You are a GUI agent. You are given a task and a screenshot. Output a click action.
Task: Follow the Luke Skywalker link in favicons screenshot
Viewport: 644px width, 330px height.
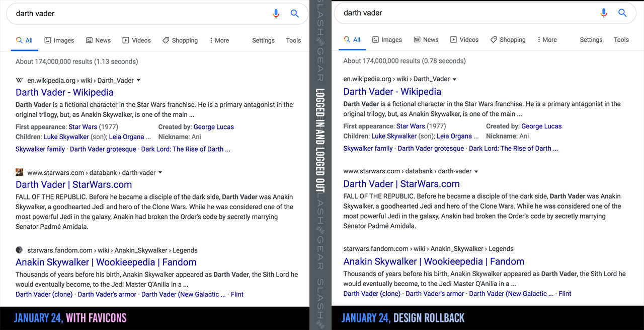pos(66,137)
